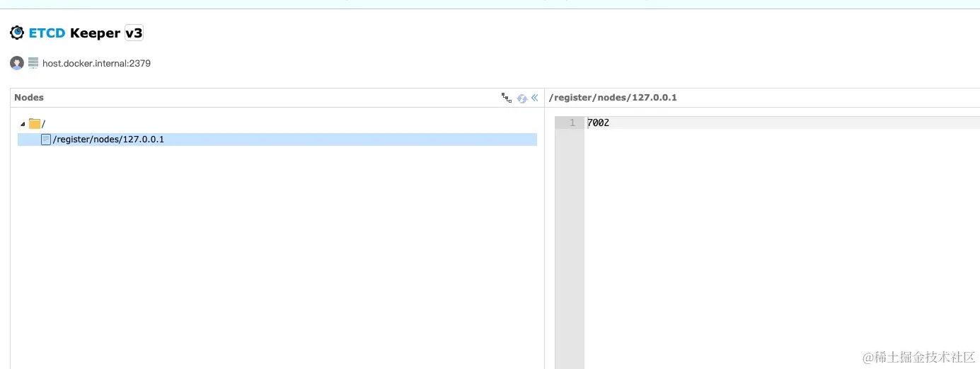Click the ETCD Keeper title link
Viewport: 980px width, 369px height.
point(74,33)
